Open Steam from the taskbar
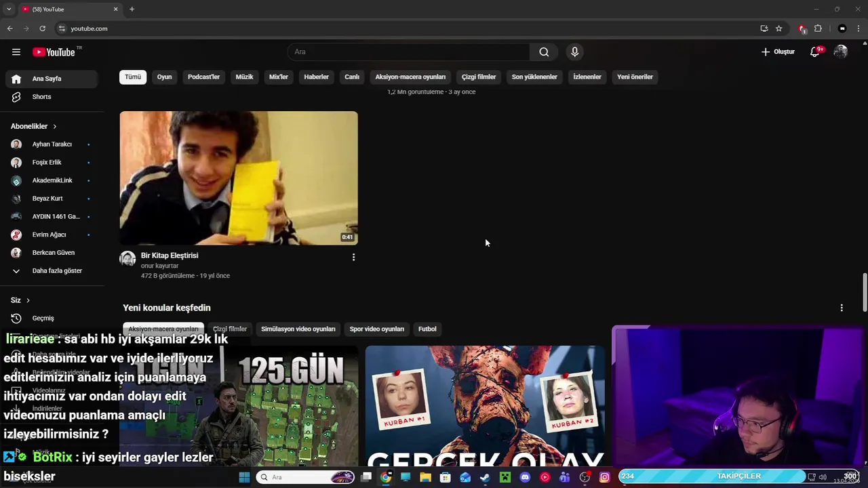This screenshot has height=488, width=868. (x=485, y=477)
